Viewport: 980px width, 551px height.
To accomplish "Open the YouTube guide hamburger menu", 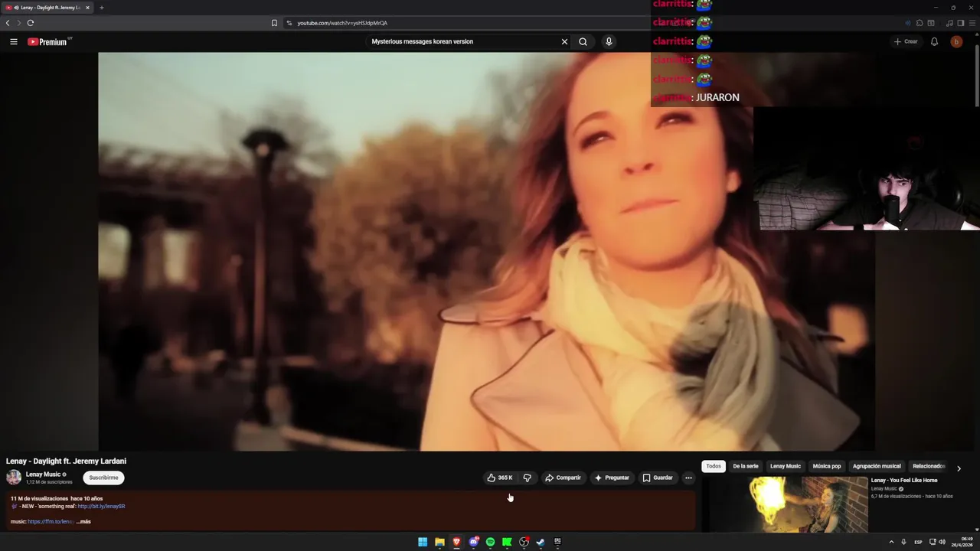I will pos(13,41).
